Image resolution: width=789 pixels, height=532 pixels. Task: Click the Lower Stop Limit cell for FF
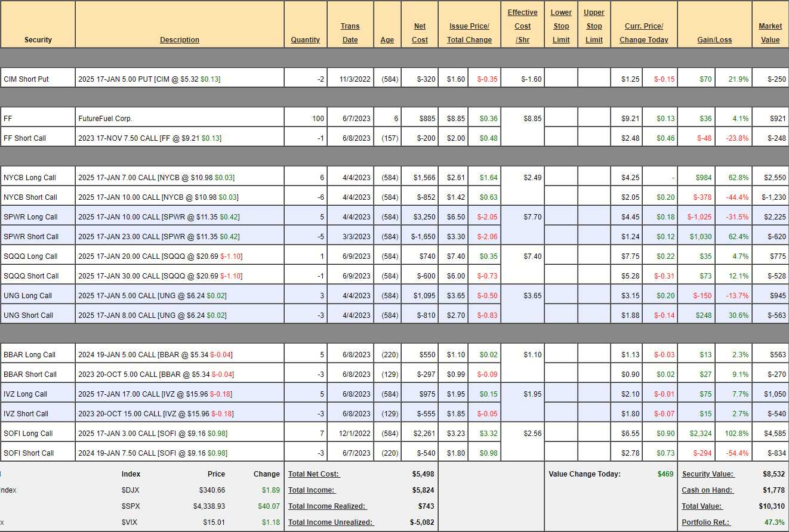(560, 119)
